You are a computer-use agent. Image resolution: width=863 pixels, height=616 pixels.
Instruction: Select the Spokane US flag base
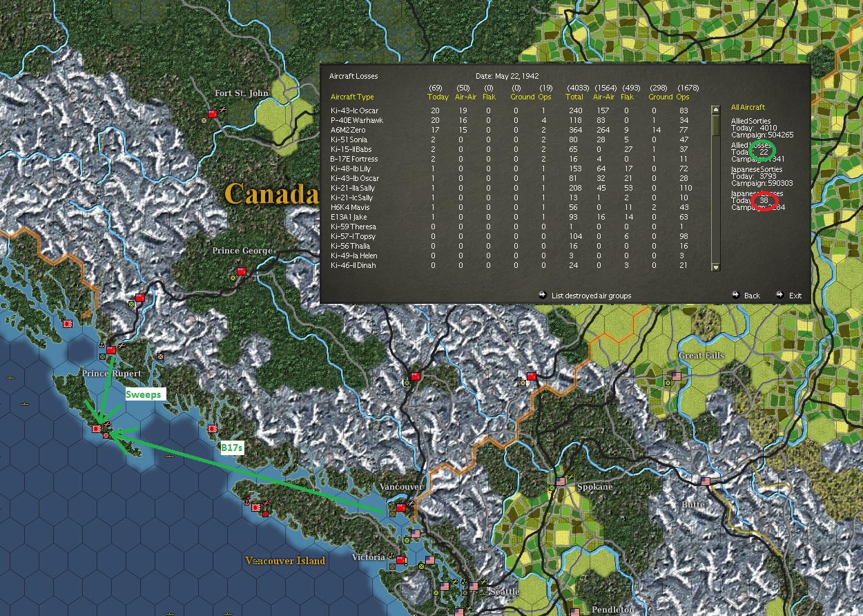tap(561, 481)
